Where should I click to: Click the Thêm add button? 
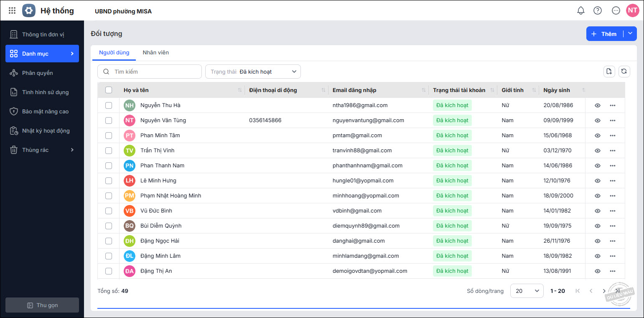(604, 34)
